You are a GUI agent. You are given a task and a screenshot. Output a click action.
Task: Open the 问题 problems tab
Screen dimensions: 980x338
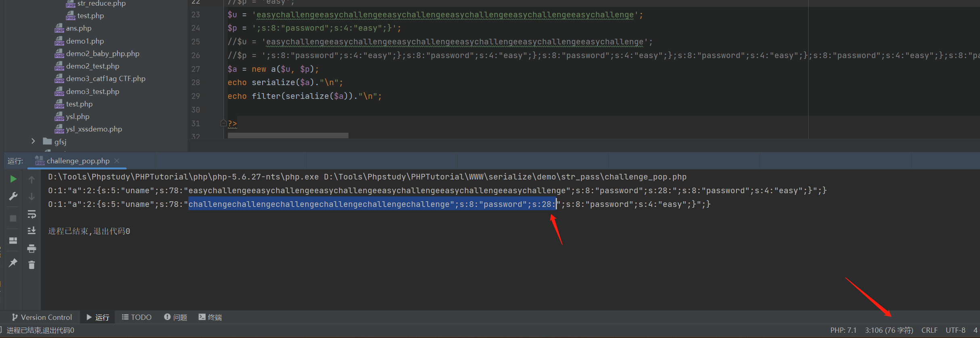176,317
